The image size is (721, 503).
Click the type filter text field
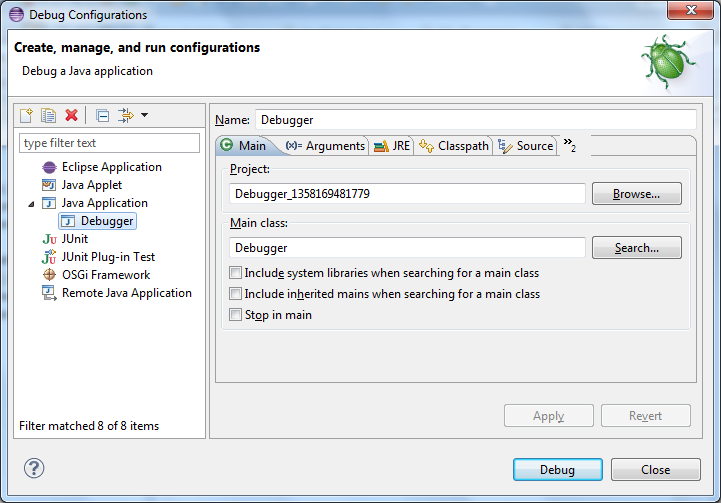point(109,143)
